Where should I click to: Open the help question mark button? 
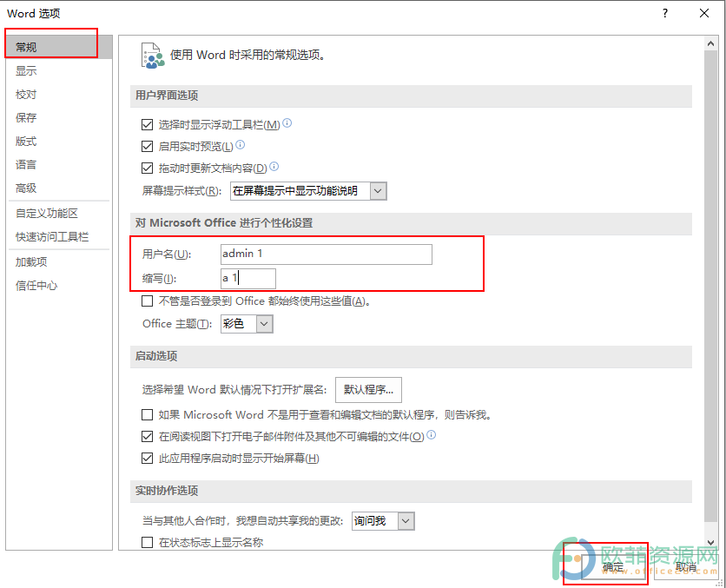coord(665,13)
